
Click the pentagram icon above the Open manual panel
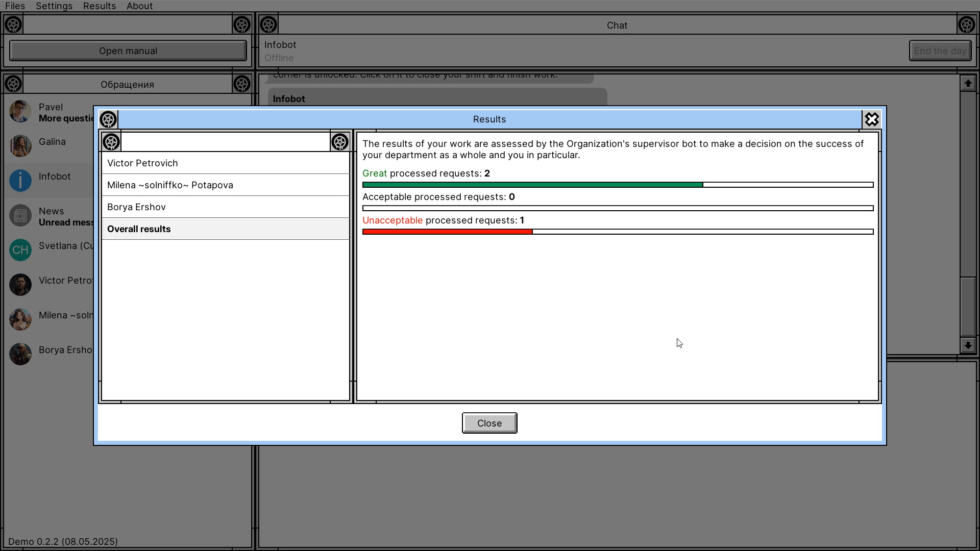13,24
